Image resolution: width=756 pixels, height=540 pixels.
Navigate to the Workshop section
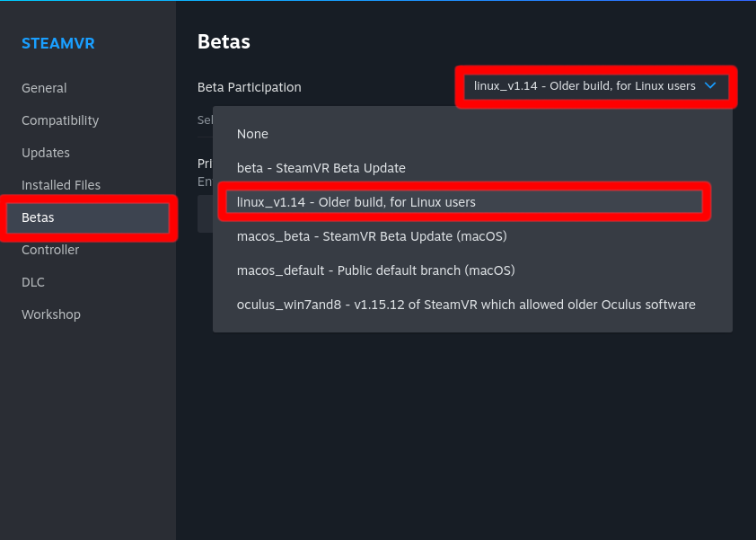tap(51, 314)
